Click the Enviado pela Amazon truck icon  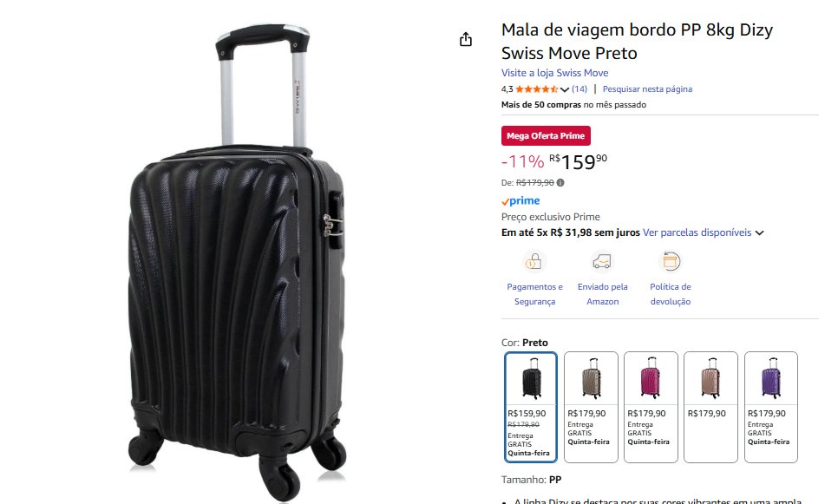602,261
